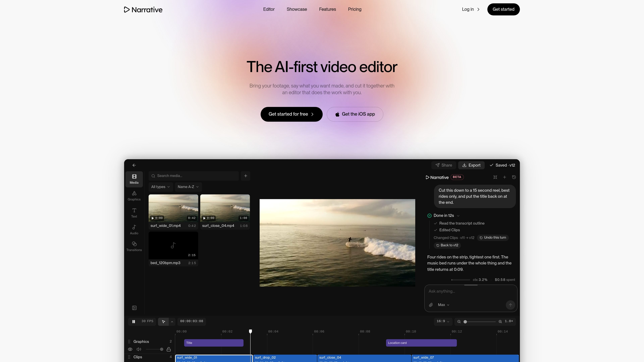Open the Showcase nav item

click(297, 9)
